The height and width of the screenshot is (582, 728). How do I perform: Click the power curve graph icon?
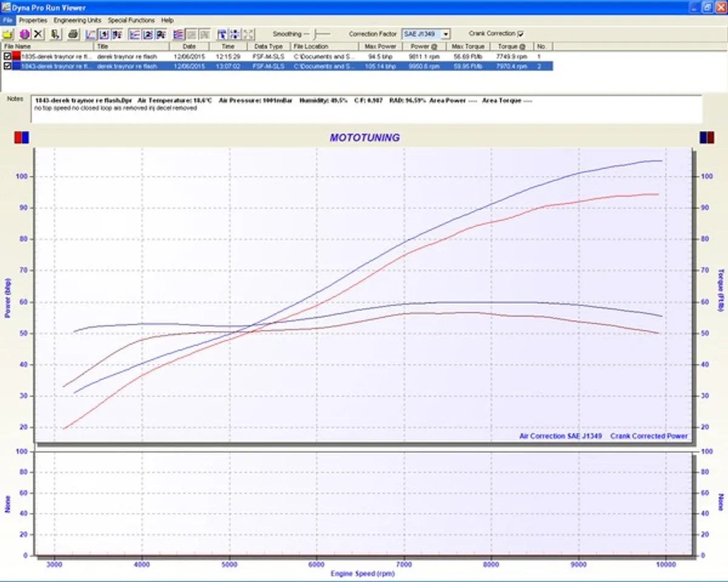click(x=90, y=34)
